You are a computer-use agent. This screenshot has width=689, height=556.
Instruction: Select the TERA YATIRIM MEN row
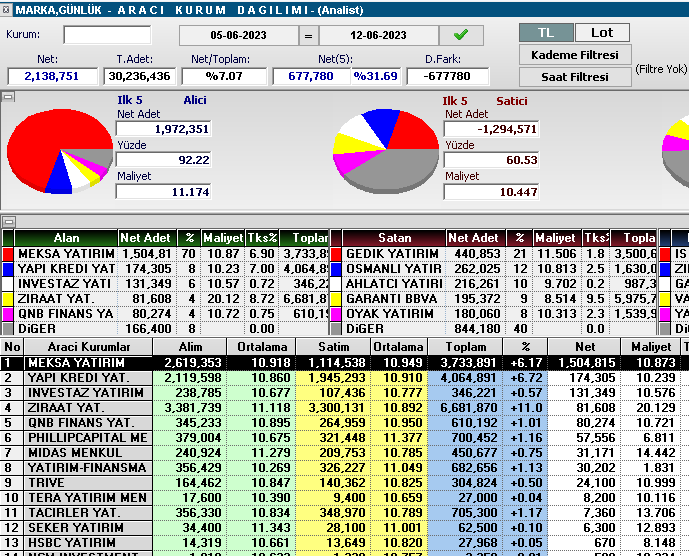(x=344, y=498)
